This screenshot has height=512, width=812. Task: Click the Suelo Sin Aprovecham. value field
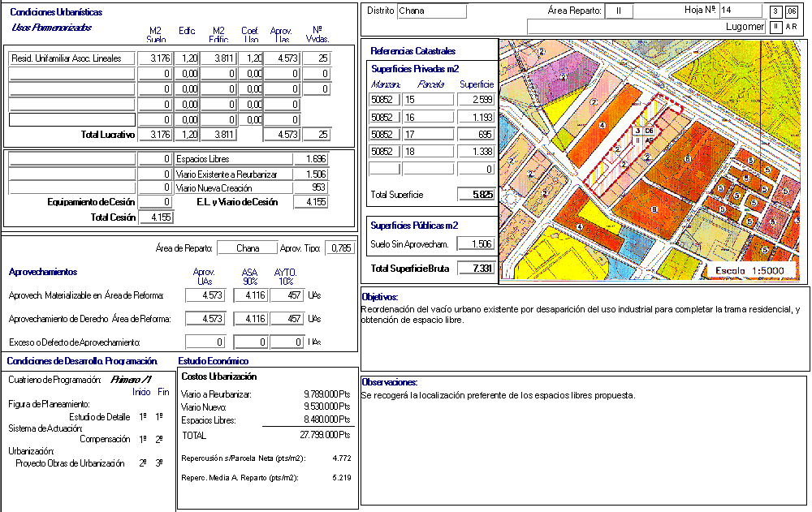pyautogui.click(x=476, y=244)
